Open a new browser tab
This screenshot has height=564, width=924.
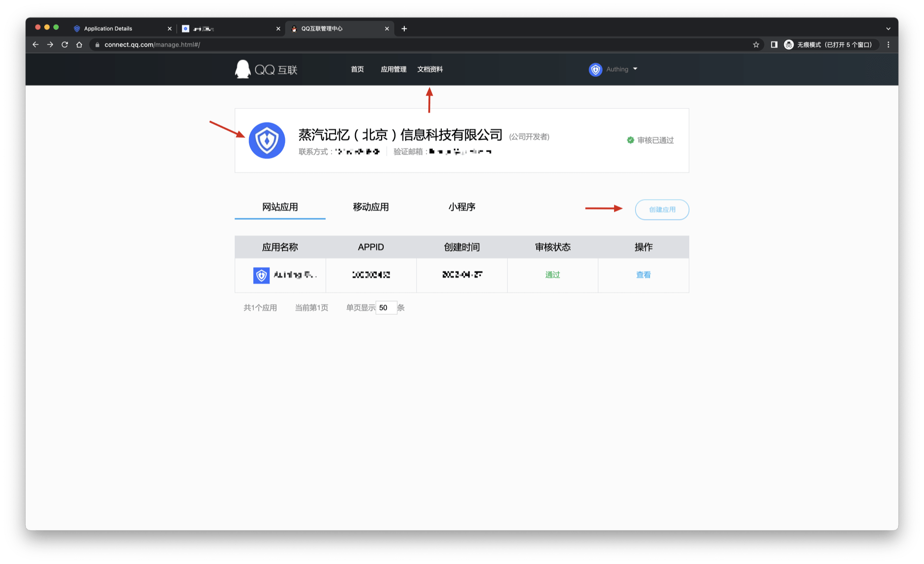pyautogui.click(x=404, y=29)
